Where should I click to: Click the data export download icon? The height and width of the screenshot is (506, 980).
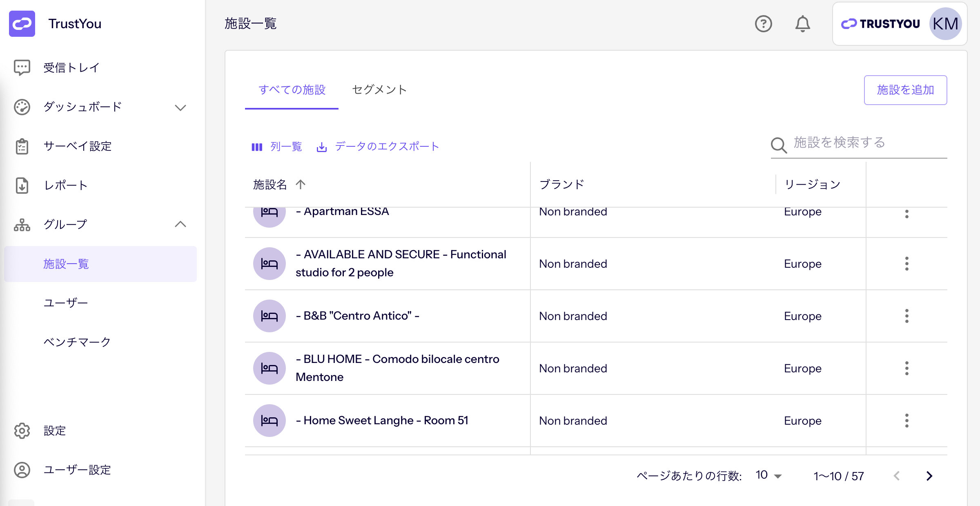click(322, 147)
